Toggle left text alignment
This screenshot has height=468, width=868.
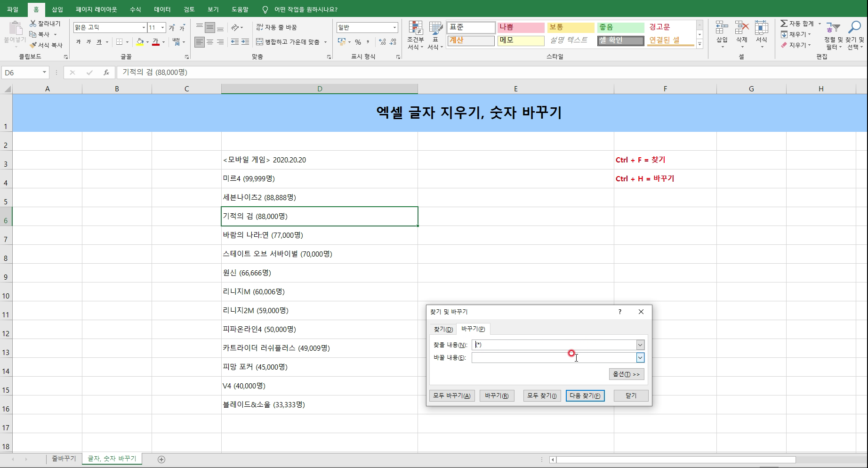click(200, 42)
